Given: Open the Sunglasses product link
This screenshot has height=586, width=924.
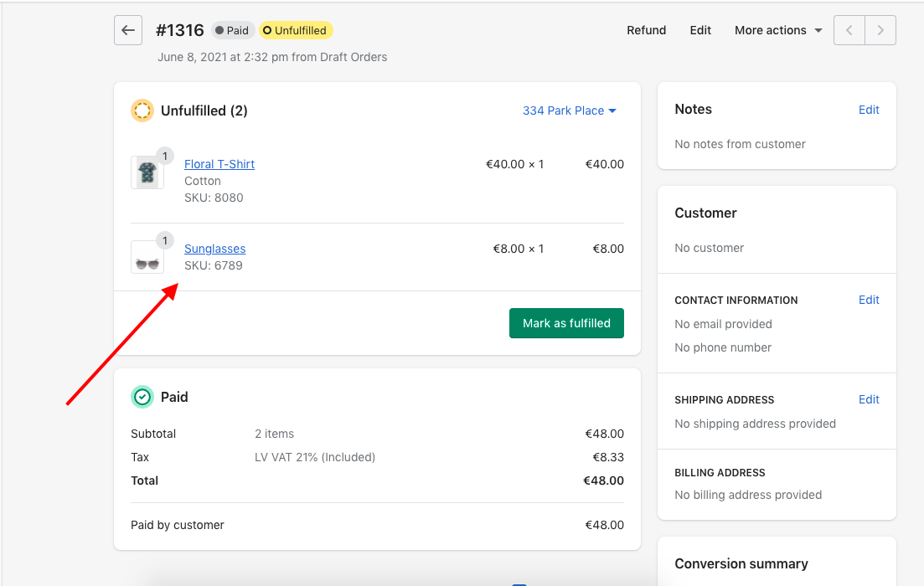Looking at the screenshot, I should pos(215,249).
